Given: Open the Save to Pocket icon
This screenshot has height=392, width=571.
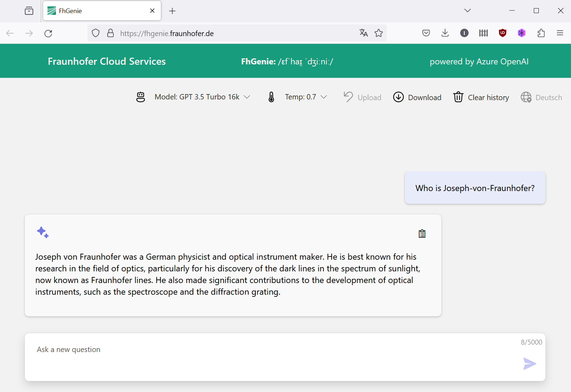Looking at the screenshot, I should [x=426, y=33].
